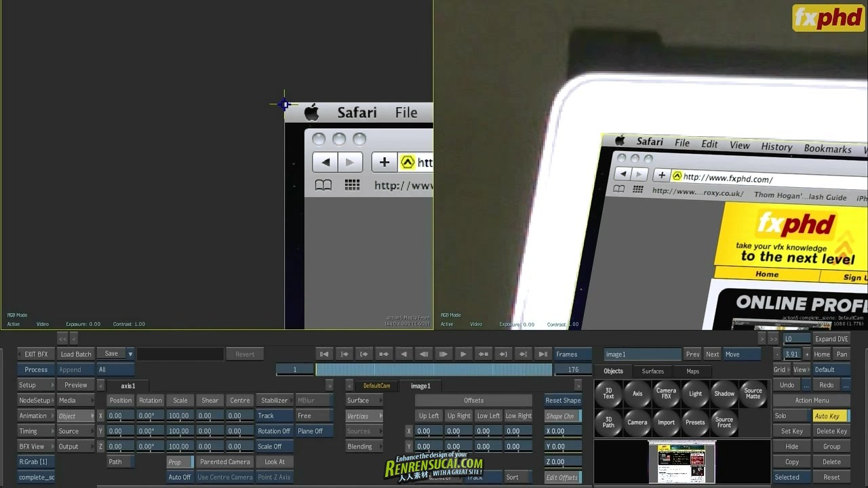Click the X Scale 100.00 field

coord(180,416)
